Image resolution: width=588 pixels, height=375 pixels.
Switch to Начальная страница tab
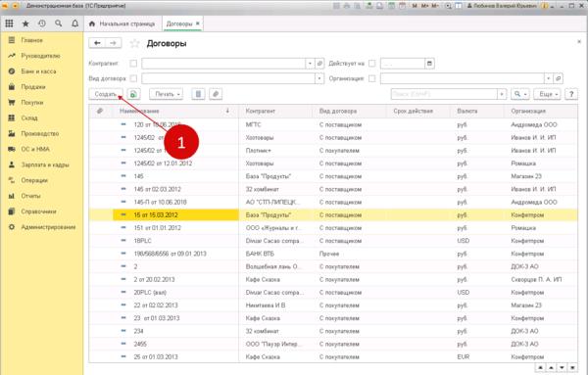[x=122, y=23]
